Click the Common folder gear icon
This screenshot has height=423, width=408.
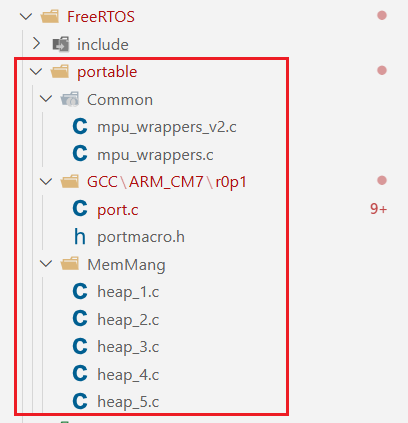pyautogui.click(x=70, y=99)
